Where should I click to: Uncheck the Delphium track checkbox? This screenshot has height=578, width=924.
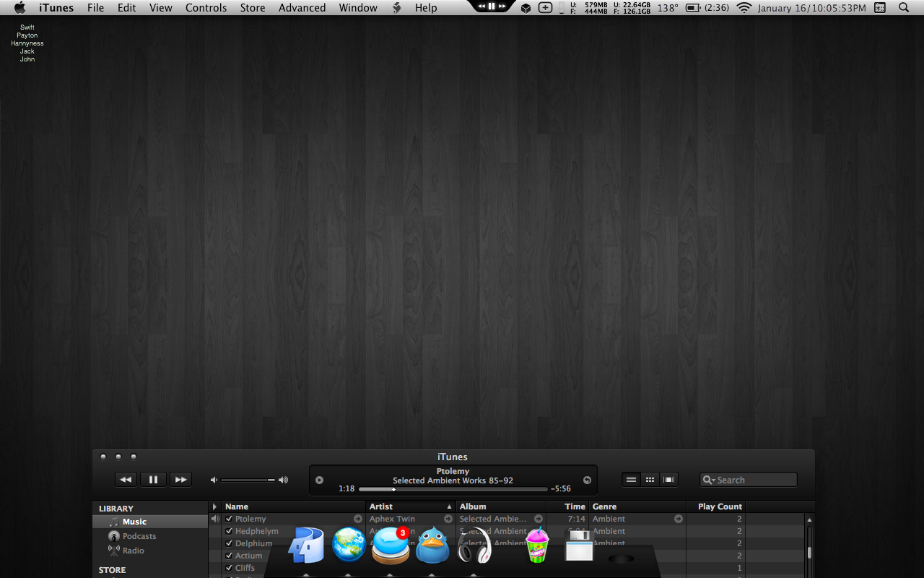pos(229,543)
